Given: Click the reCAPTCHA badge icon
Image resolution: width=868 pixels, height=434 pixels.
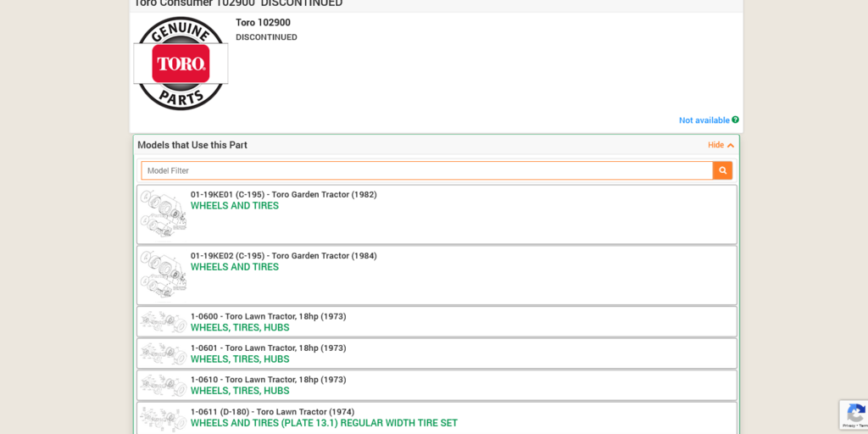Looking at the screenshot, I should point(854,414).
